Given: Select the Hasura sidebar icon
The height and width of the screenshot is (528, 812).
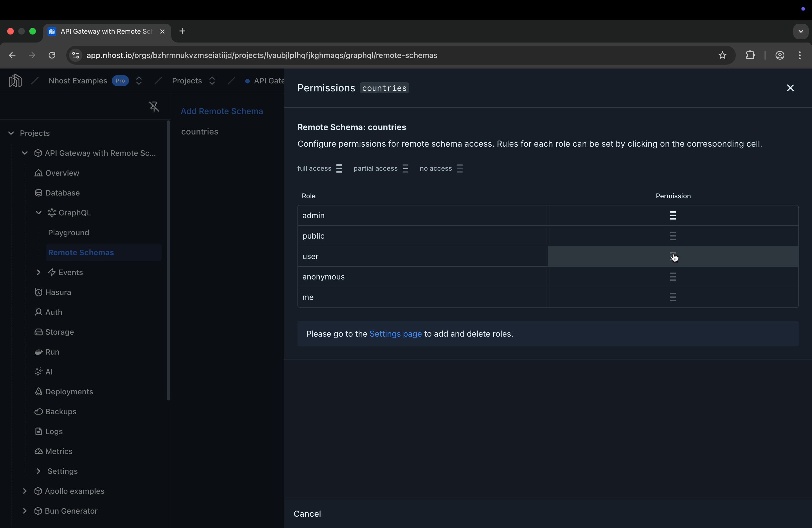Looking at the screenshot, I should click(x=39, y=292).
